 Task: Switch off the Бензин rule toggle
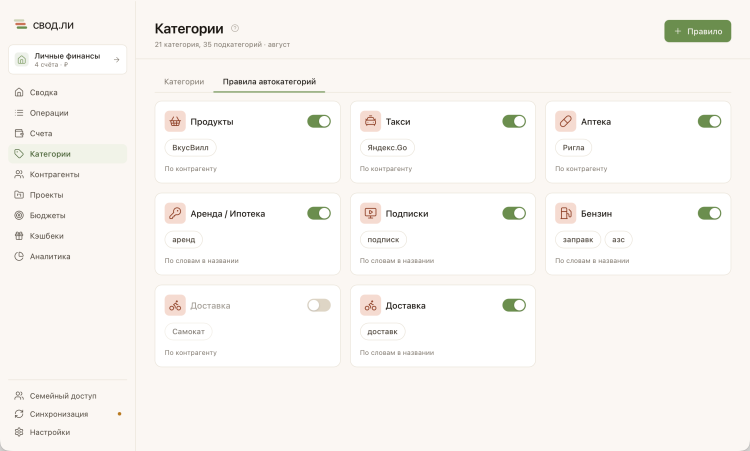click(x=709, y=213)
